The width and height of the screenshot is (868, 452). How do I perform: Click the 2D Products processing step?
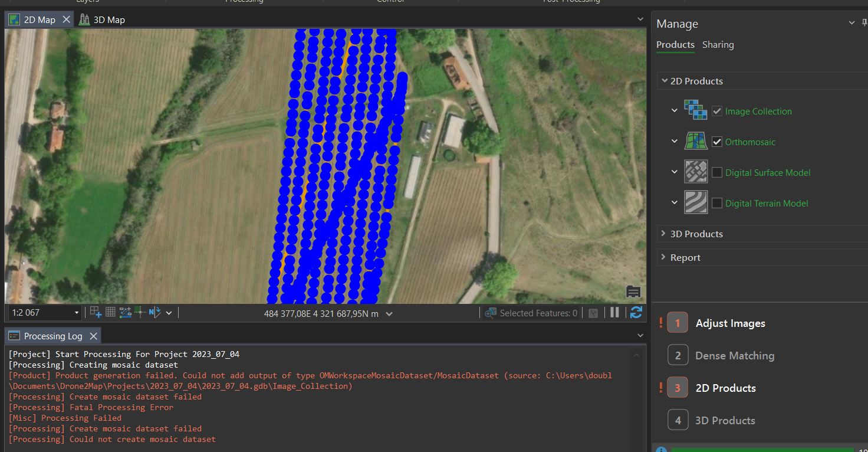click(x=725, y=388)
